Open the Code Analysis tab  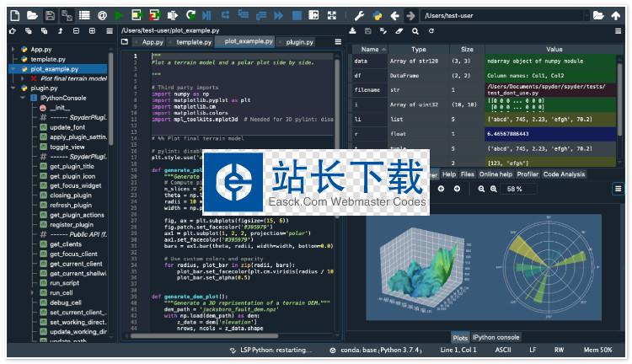(565, 174)
